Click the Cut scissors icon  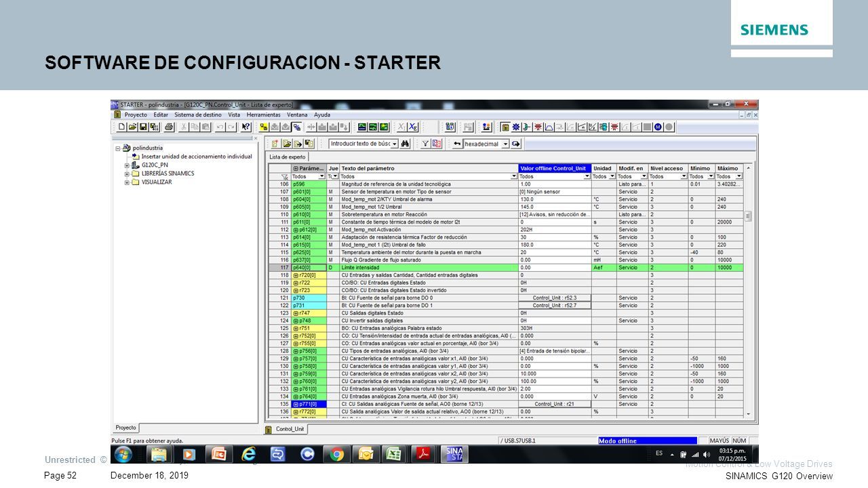tap(184, 127)
